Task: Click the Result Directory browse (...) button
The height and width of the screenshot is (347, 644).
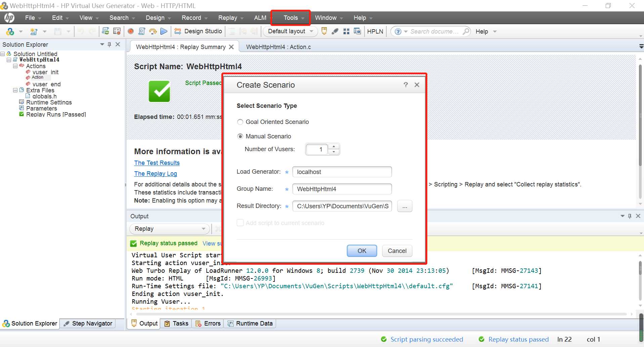Action: coord(404,206)
